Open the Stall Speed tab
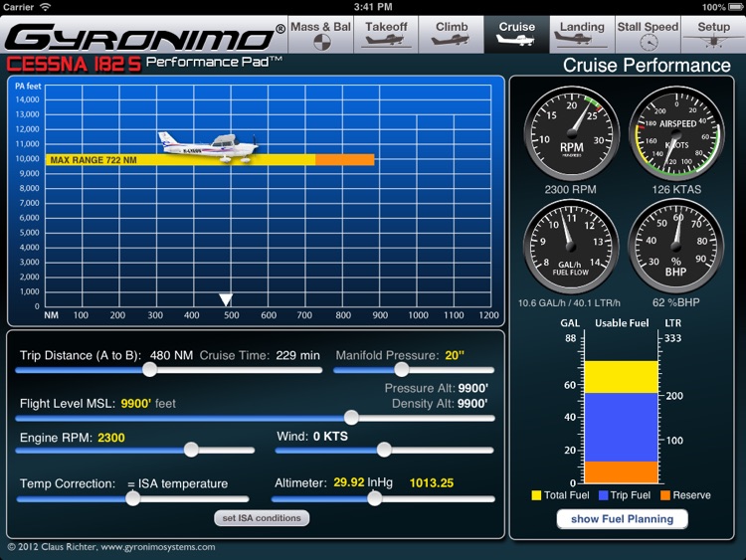746x560 pixels. tap(648, 34)
